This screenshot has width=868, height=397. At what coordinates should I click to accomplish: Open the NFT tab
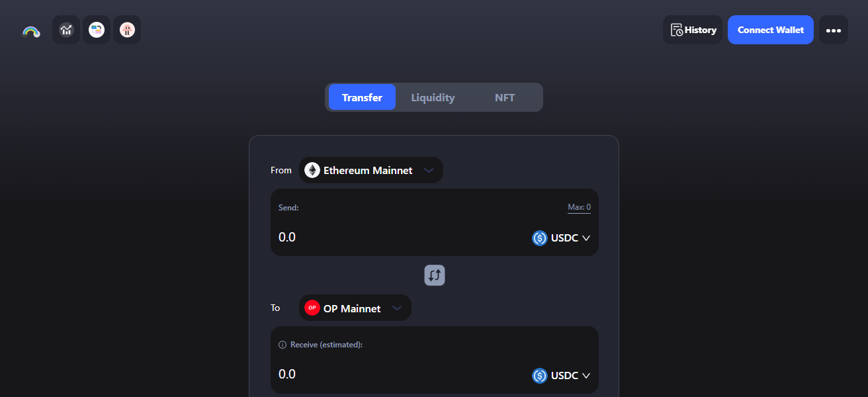coord(504,97)
